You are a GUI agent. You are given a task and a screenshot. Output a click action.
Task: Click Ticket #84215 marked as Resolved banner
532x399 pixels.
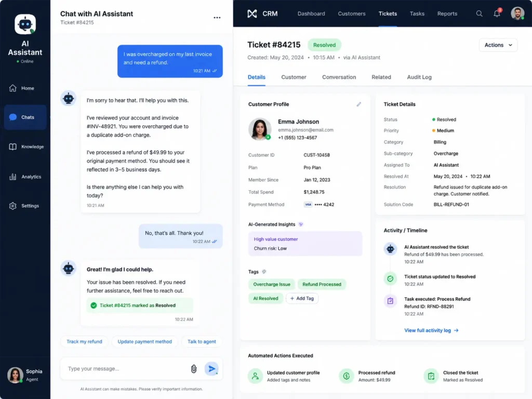(139, 305)
